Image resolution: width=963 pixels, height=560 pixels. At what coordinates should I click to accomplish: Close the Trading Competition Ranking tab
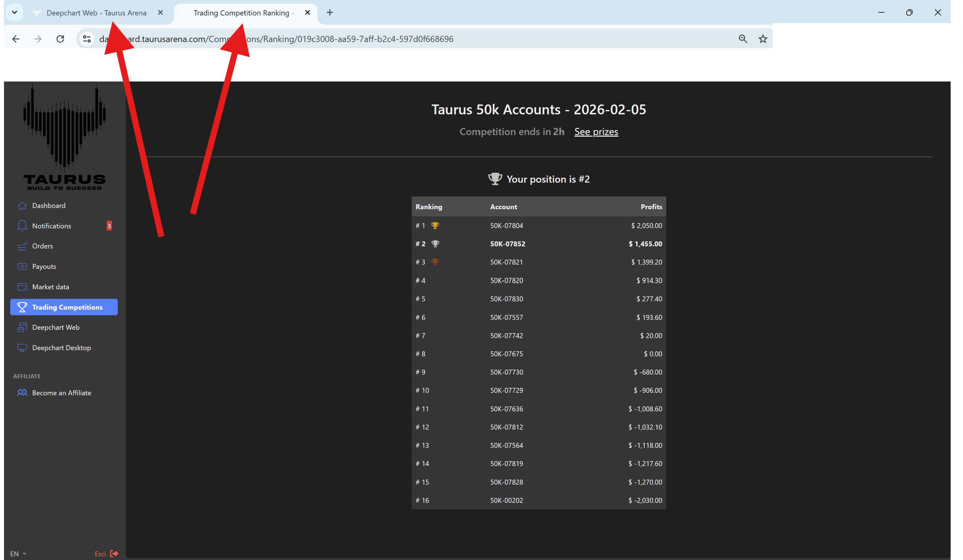[307, 13]
